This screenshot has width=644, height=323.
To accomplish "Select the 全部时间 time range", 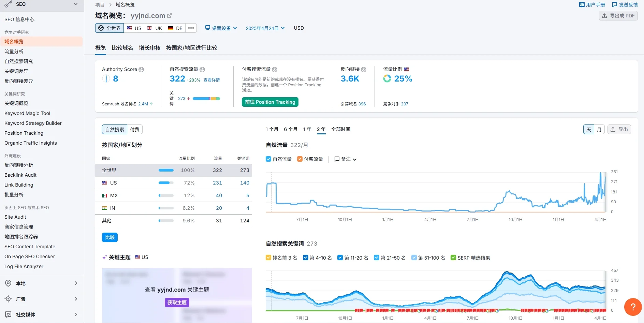I will [x=341, y=129].
